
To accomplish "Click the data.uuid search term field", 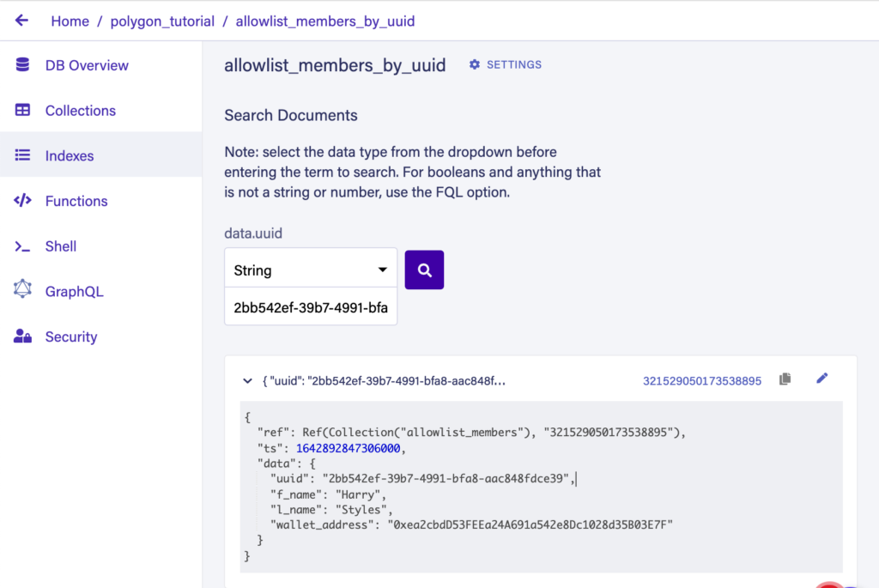I will [311, 306].
